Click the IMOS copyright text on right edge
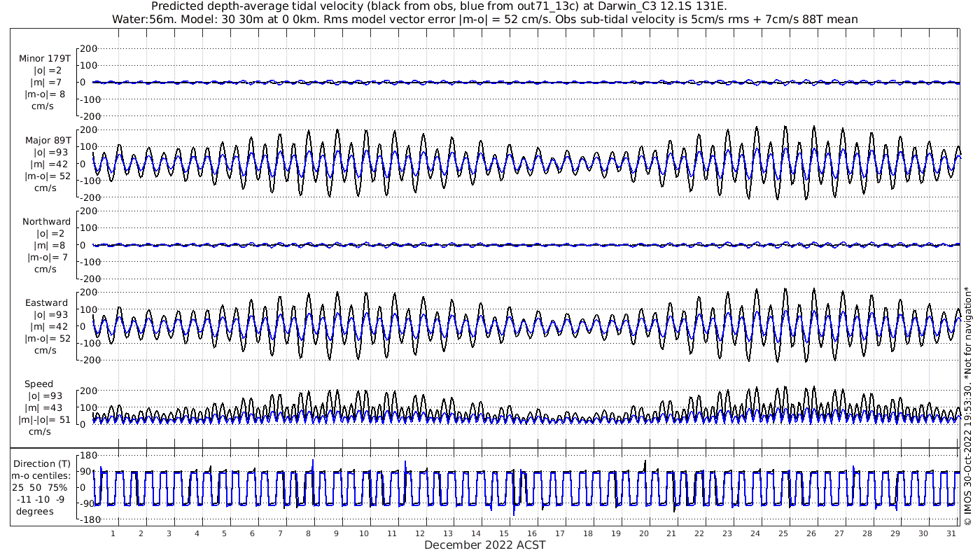This screenshot has width=980, height=560. point(968,406)
